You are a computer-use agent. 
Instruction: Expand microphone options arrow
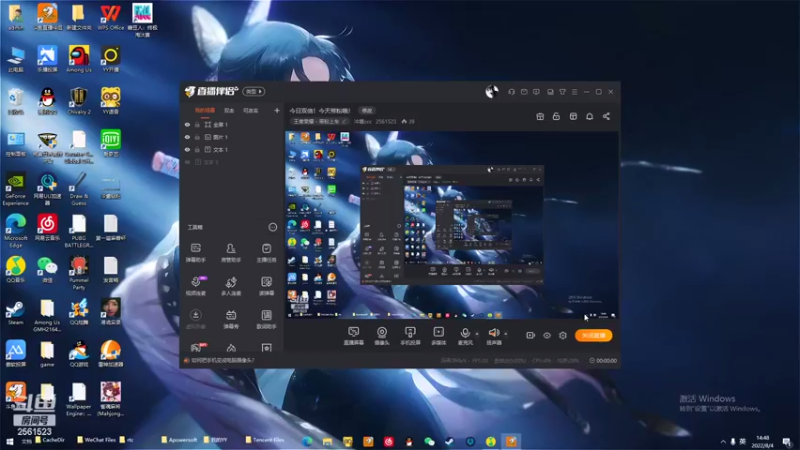(x=477, y=334)
